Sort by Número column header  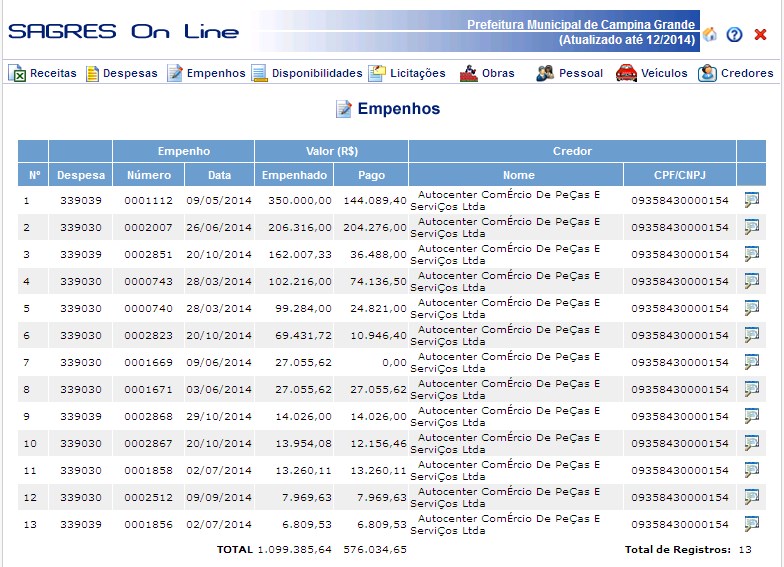coord(148,175)
